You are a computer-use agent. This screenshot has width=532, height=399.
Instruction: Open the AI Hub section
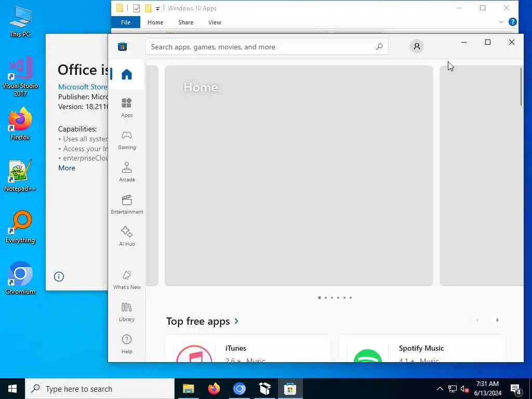[127, 236]
